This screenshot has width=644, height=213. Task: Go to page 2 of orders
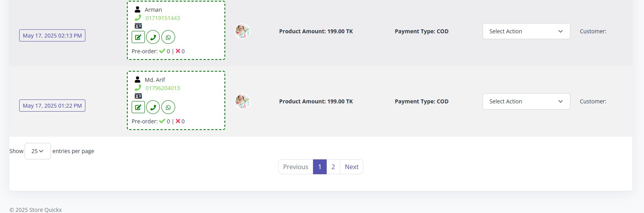[333, 167]
